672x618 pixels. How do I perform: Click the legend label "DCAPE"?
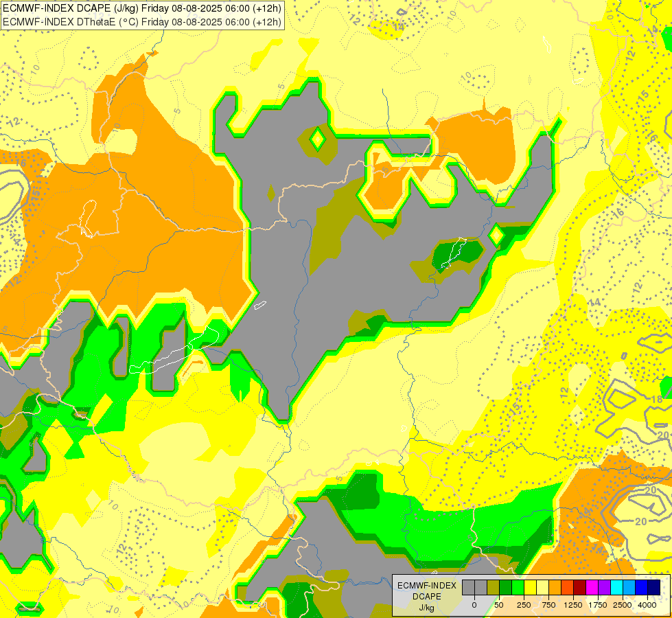tap(427, 596)
